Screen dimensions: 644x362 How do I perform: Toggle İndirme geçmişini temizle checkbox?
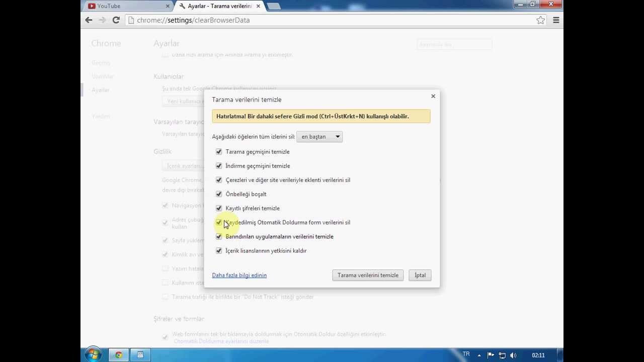tap(219, 165)
